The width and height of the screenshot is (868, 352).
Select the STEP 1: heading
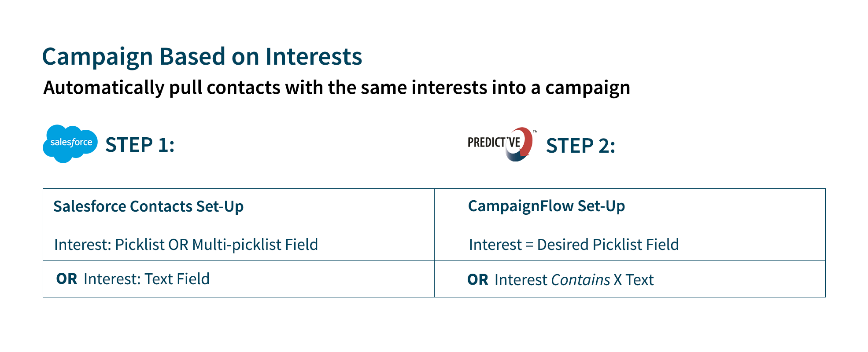[x=140, y=145]
